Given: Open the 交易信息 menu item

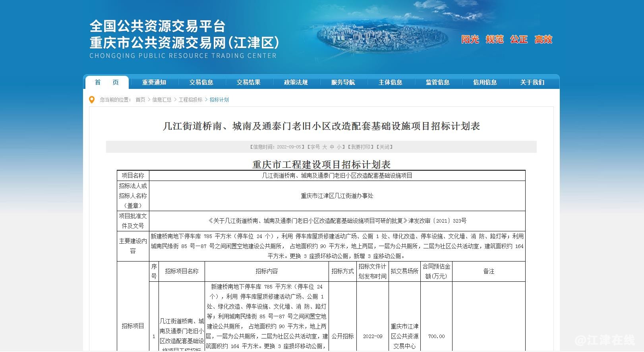Looking at the screenshot, I should [x=201, y=82].
